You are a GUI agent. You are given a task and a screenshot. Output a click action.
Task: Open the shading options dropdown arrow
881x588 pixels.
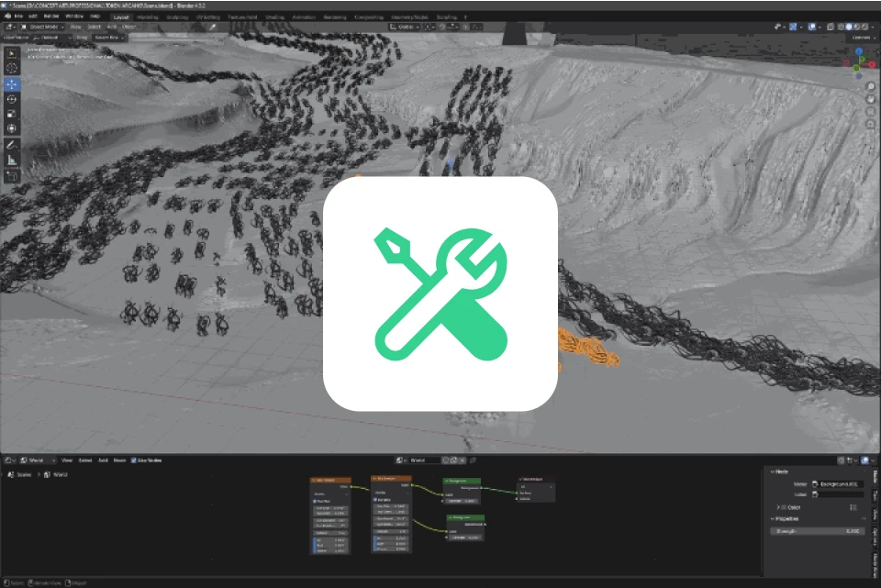(x=873, y=27)
